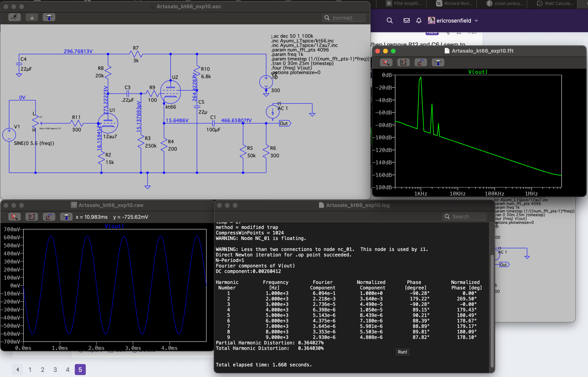Click the R9 100 ohm resistor
The height and width of the screenshot is (377, 588).
pyautogui.click(x=152, y=94)
